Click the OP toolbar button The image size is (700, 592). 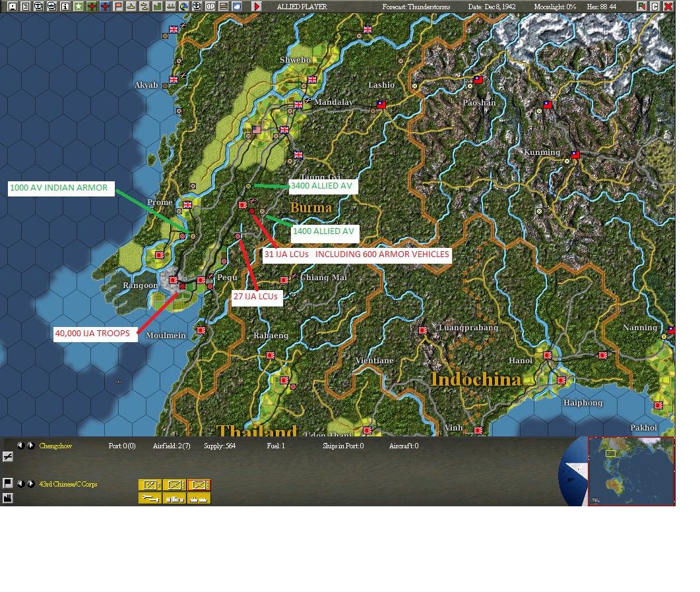(210, 6)
